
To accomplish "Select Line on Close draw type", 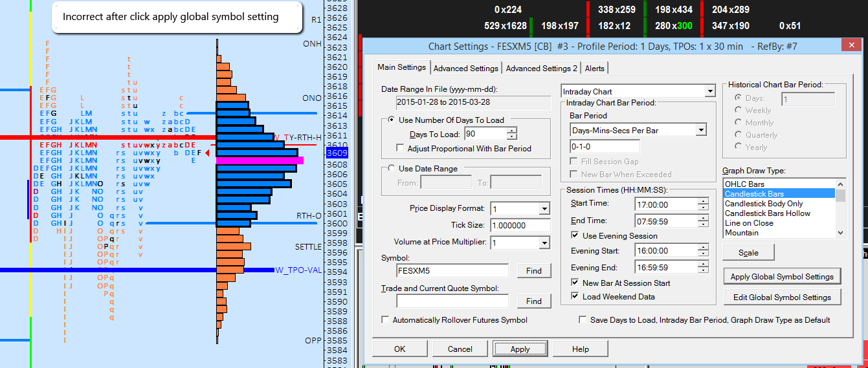I will 779,222.
